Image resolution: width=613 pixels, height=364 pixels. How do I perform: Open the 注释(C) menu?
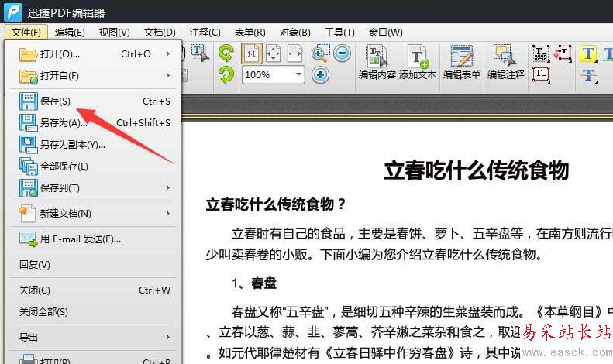[205, 32]
